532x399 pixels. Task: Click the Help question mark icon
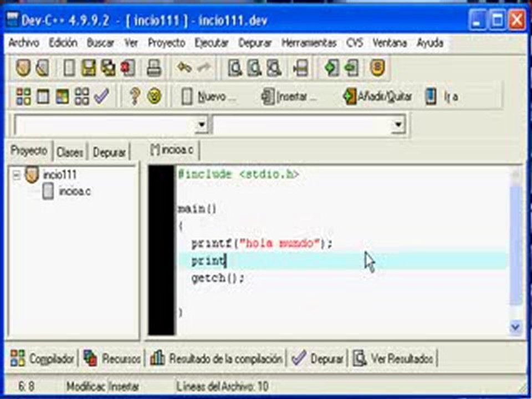point(135,96)
